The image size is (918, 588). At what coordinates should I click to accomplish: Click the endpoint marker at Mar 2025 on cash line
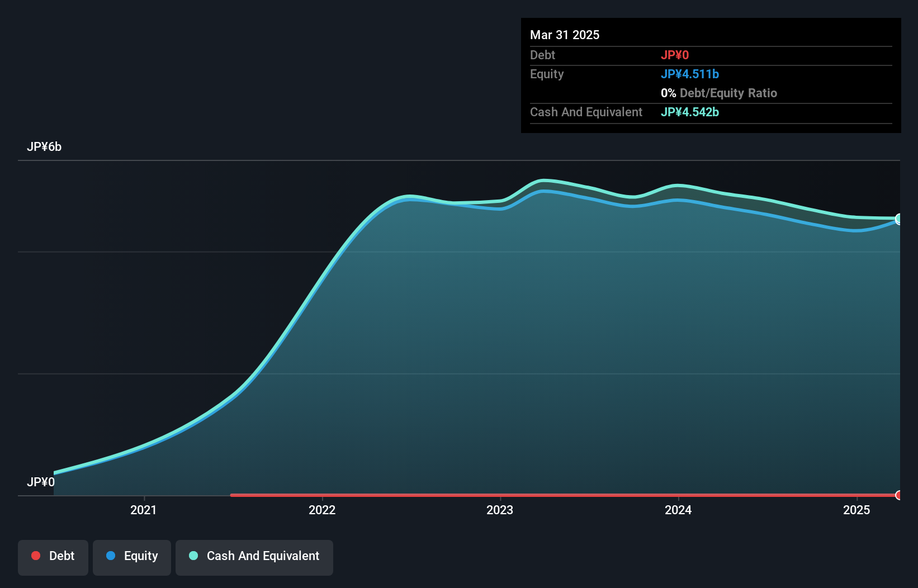[899, 219]
